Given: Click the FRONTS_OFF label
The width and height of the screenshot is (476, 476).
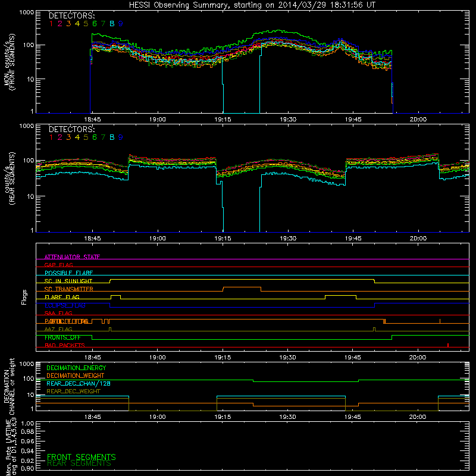Looking at the screenshot, I should click(62, 337).
